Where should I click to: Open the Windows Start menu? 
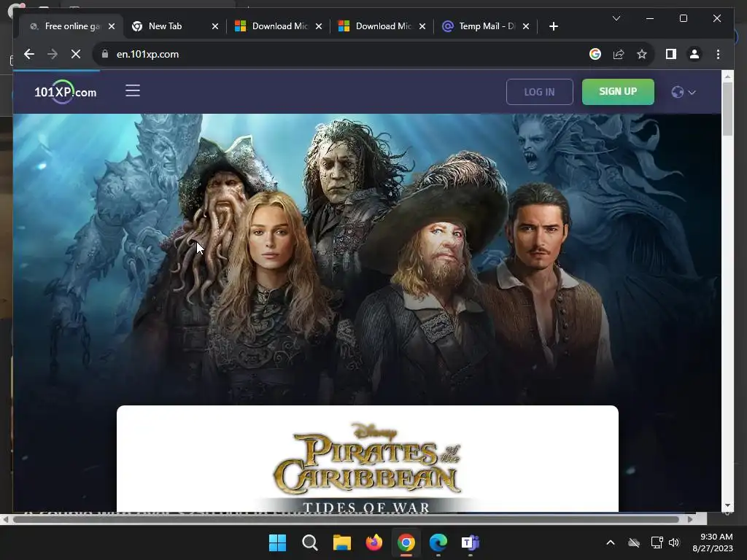coord(277,542)
